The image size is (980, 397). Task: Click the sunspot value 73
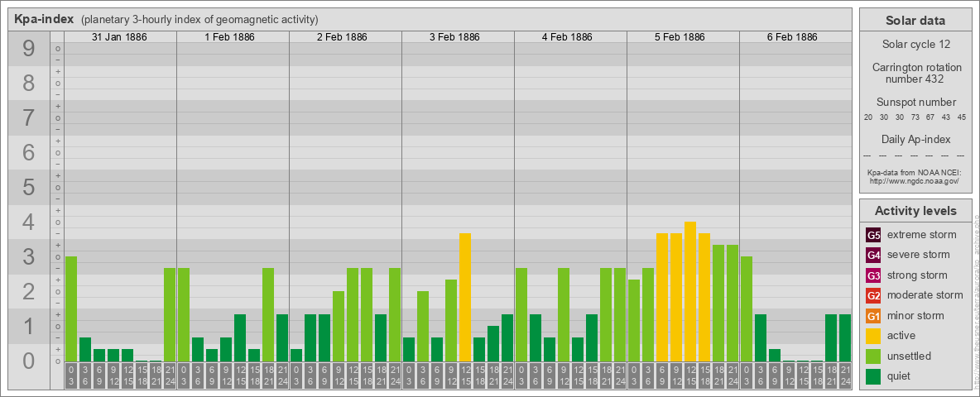coord(915,117)
